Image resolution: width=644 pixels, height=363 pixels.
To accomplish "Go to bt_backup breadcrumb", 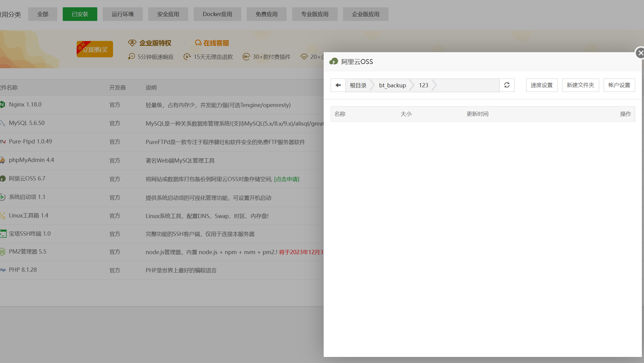I will (392, 86).
